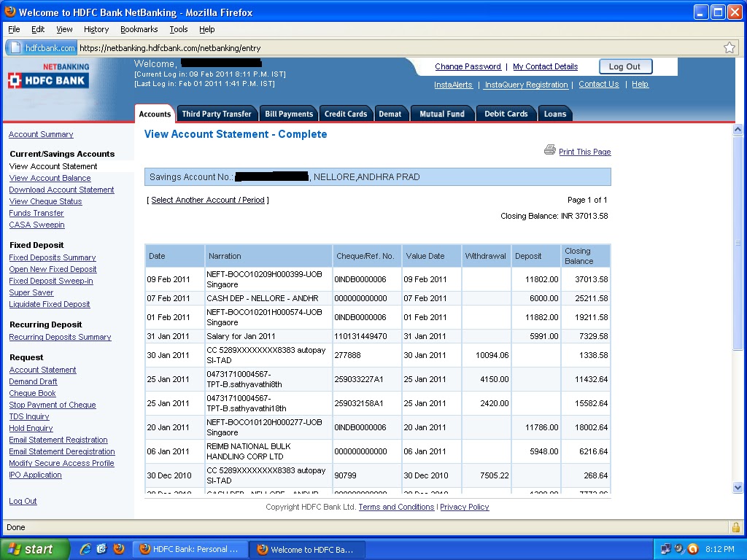The width and height of the screenshot is (747, 560).
Task: Click the hdfcbank.com site identity button
Action: 42,47
